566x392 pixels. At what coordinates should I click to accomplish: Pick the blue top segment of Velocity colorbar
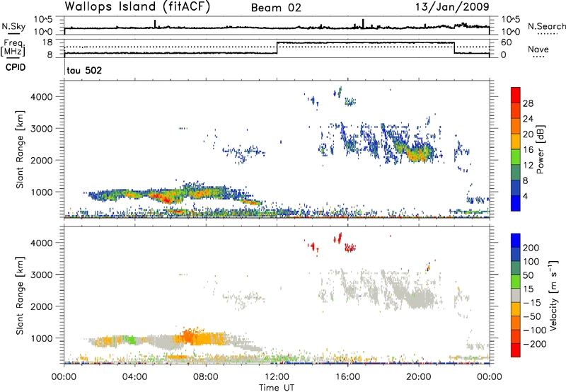click(x=516, y=241)
